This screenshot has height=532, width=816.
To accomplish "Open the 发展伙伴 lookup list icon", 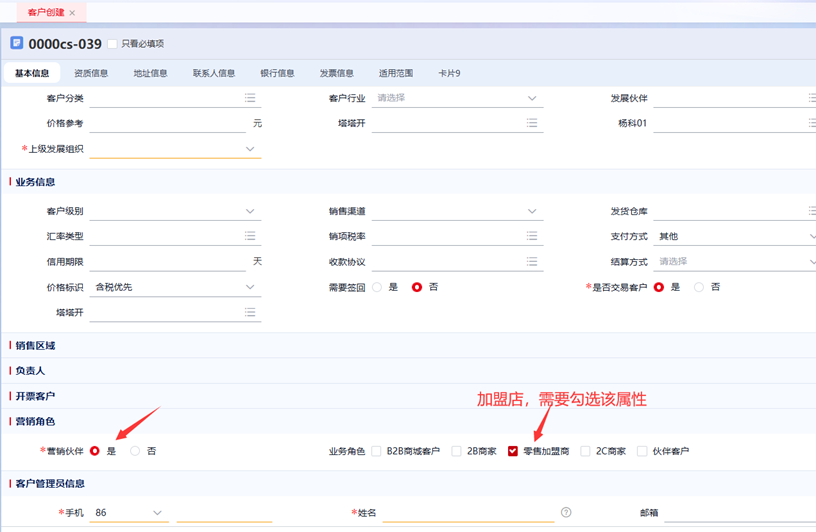I will tap(811, 98).
